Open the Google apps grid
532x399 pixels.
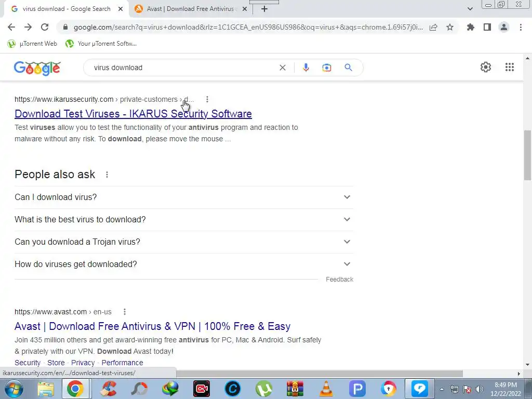[x=509, y=67]
